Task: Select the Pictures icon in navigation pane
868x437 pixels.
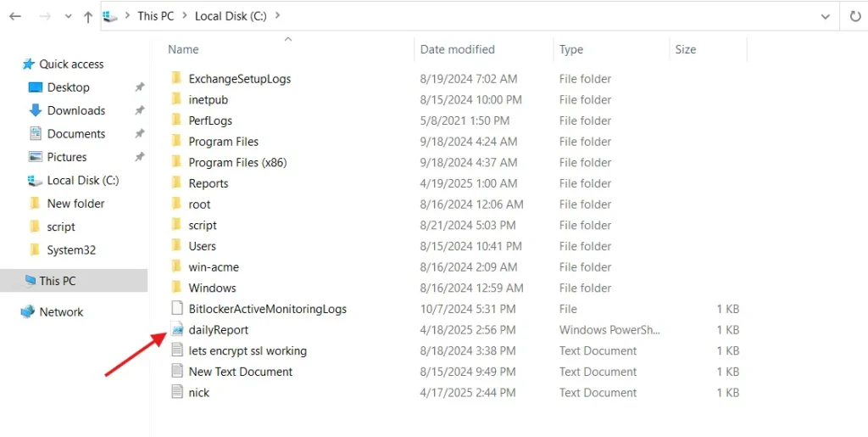Action: [x=36, y=157]
